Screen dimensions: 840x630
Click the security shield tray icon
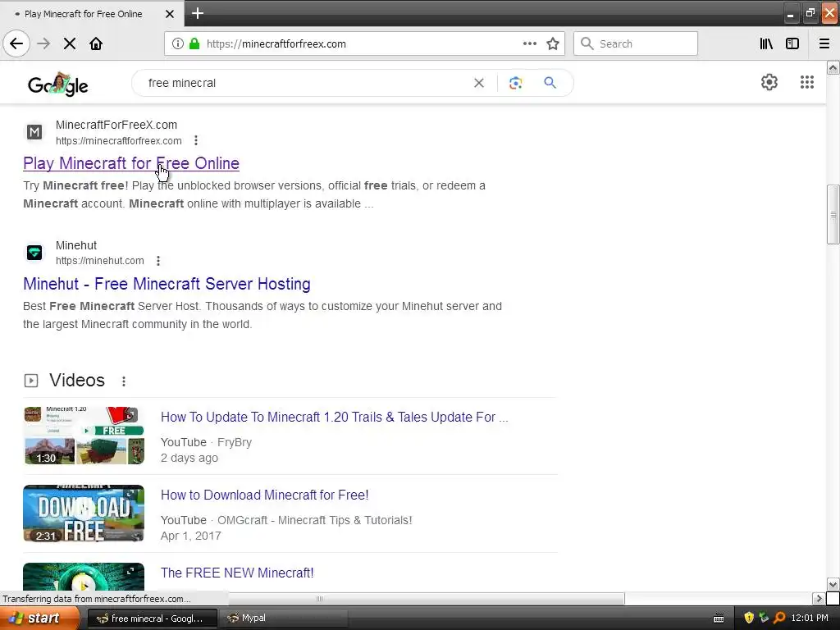[749, 619]
